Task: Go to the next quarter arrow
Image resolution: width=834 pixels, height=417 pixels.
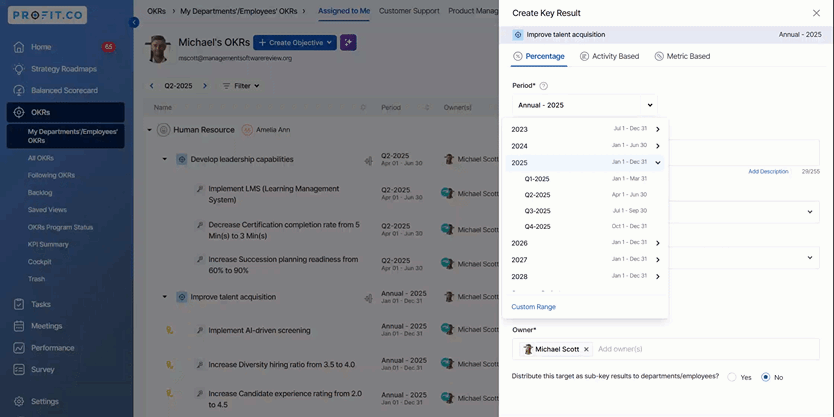Action: click(205, 86)
